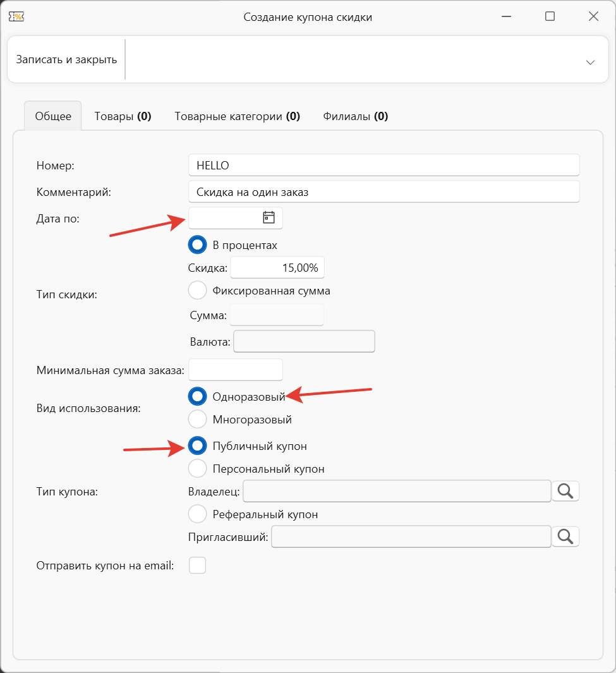Open the Товарные категории tab
Viewport: 616px width, 673px height.
237,116
